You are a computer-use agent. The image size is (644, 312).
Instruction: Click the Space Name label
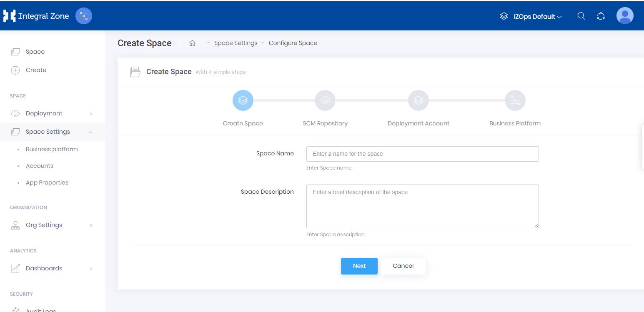pos(275,153)
